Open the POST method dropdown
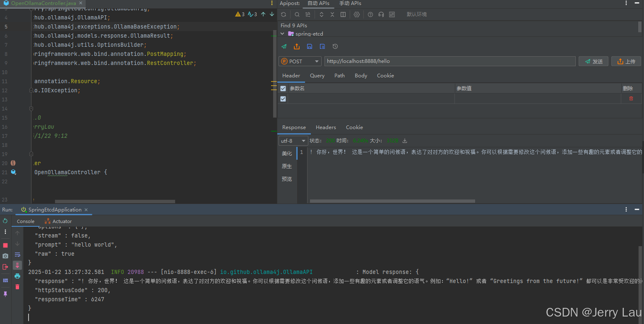Viewport: 644px width, 324px height. click(300, 61)
